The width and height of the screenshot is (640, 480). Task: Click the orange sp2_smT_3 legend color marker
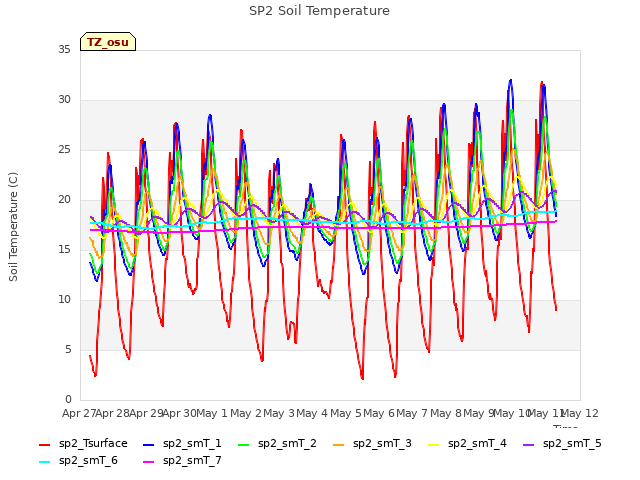click(338, 444)
